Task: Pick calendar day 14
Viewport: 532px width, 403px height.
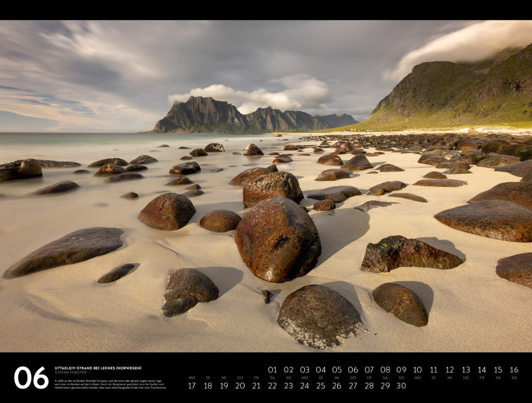Action: point(482,370)
